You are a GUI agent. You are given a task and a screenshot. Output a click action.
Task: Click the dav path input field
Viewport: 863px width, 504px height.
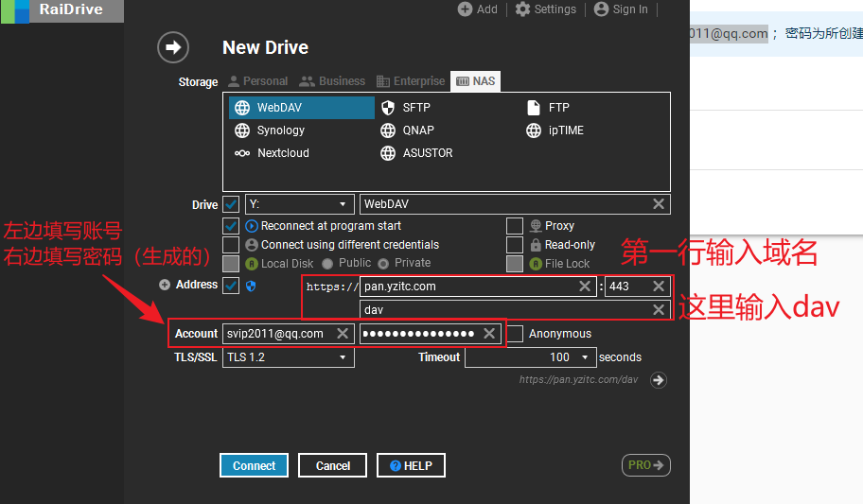[502, 310]
